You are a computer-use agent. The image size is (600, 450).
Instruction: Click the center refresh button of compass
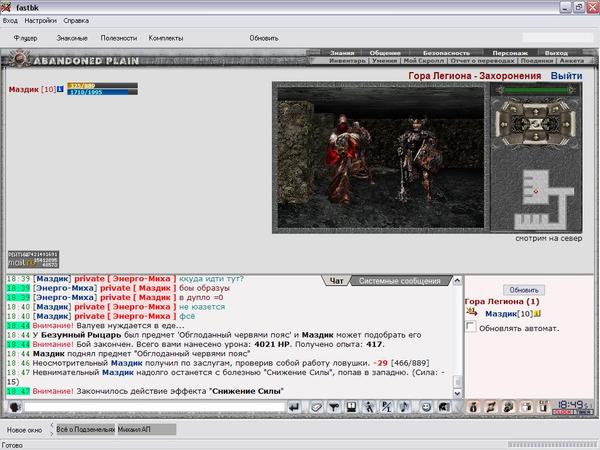pyautogui.click(x=536, y=124)
